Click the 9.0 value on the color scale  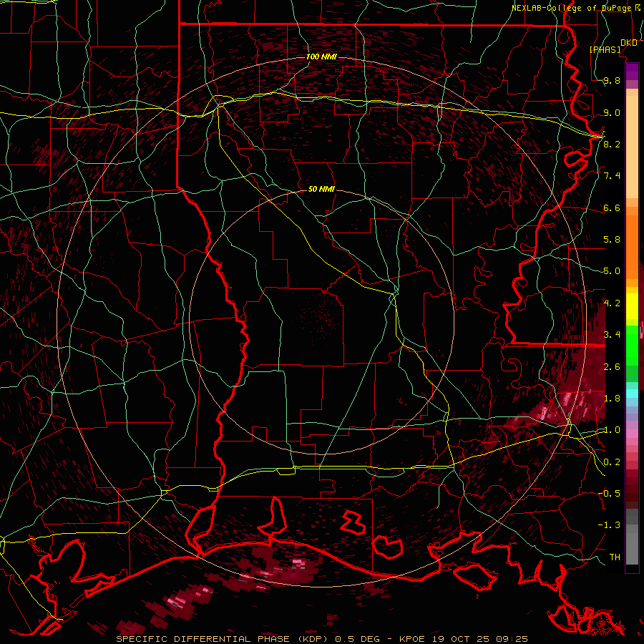click(x=612, y=113)
